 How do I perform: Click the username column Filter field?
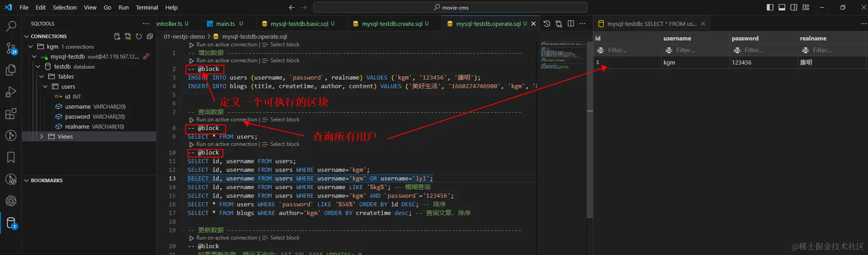click(701, 50)
